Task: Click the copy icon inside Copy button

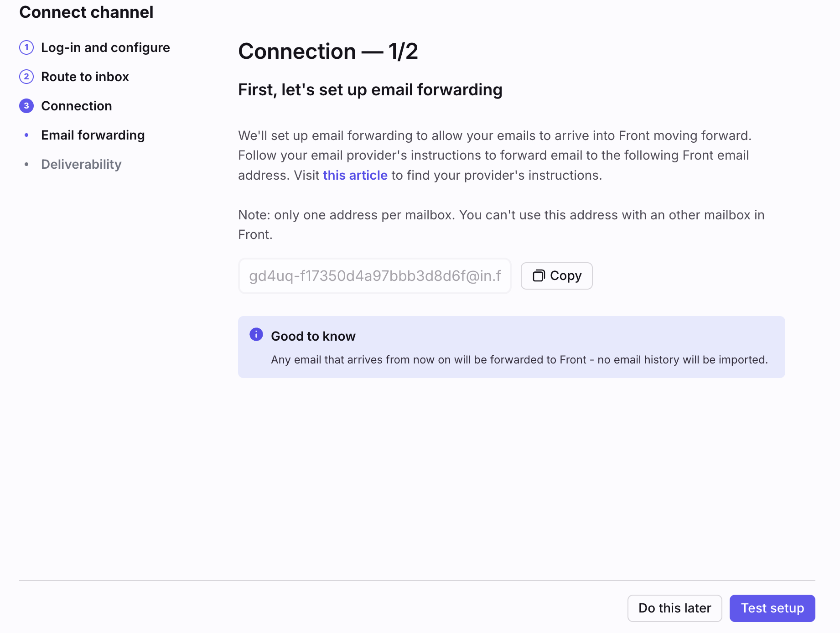Action: (539, 275)
